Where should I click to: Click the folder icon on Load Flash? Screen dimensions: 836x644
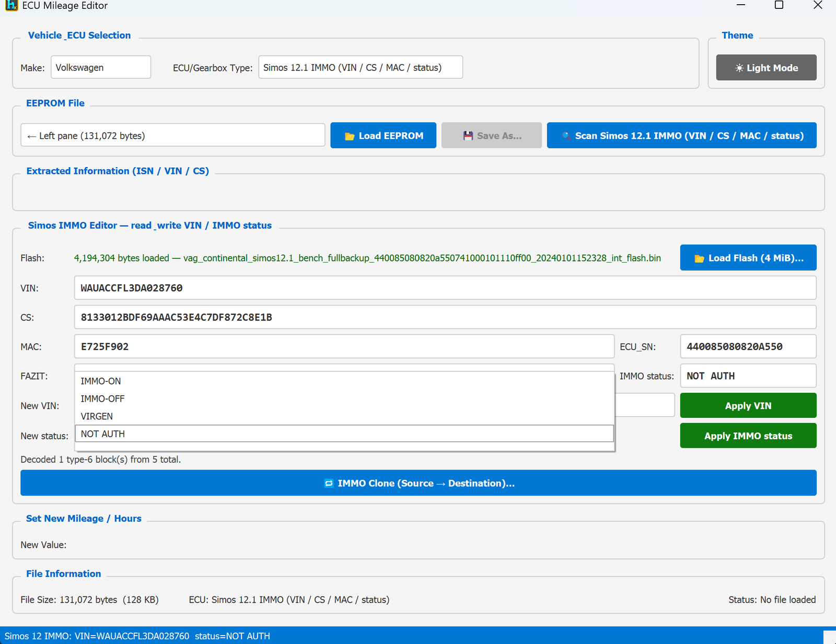click(x=699, y=258)
